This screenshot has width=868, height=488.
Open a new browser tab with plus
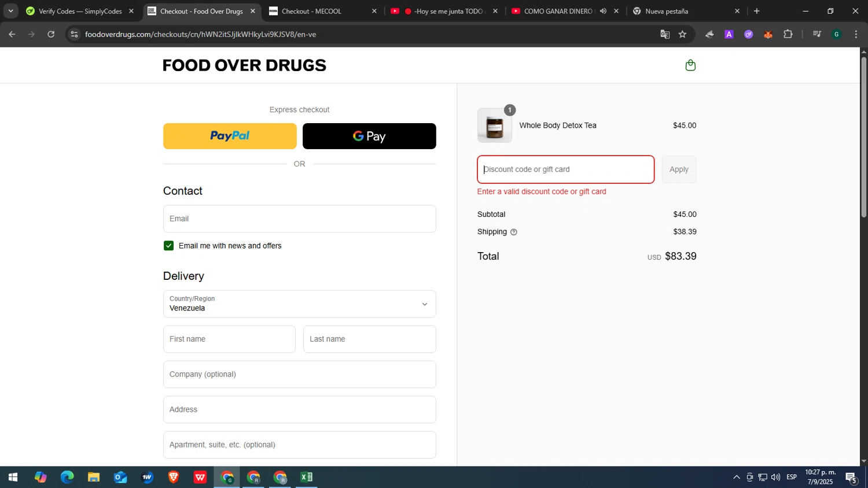point(756,11)
